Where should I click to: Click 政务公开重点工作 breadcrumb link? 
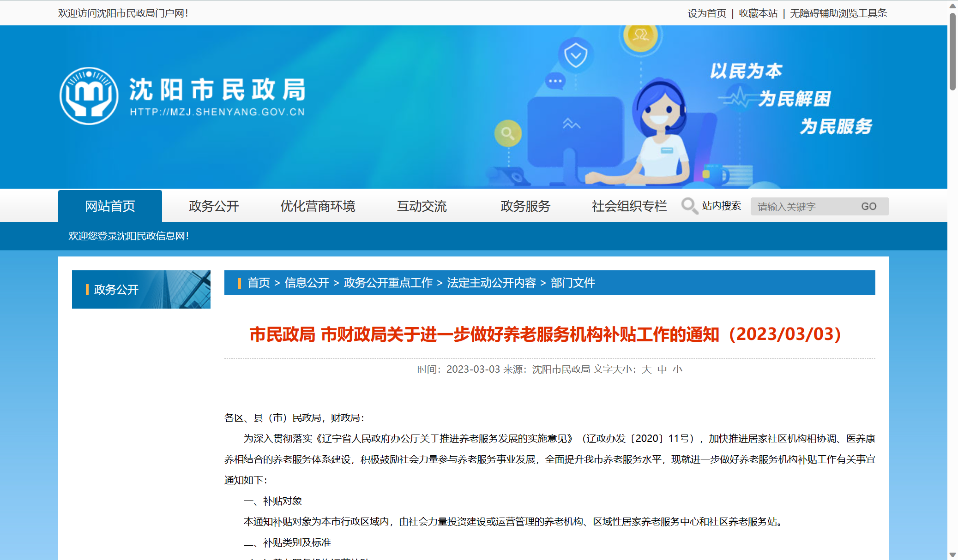388,283
